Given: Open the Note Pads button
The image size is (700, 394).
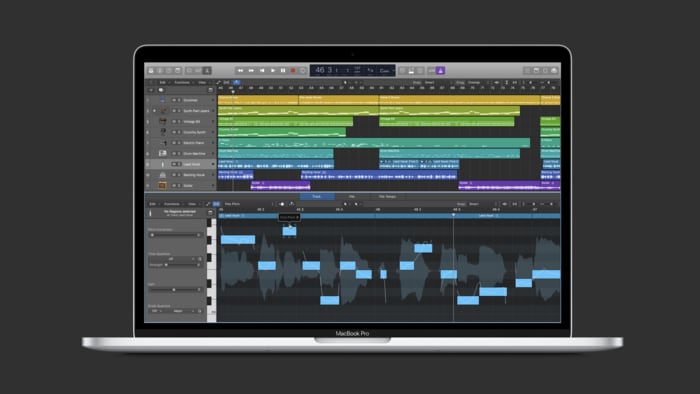Looking at the screenshot, I should tap(536, 71).
